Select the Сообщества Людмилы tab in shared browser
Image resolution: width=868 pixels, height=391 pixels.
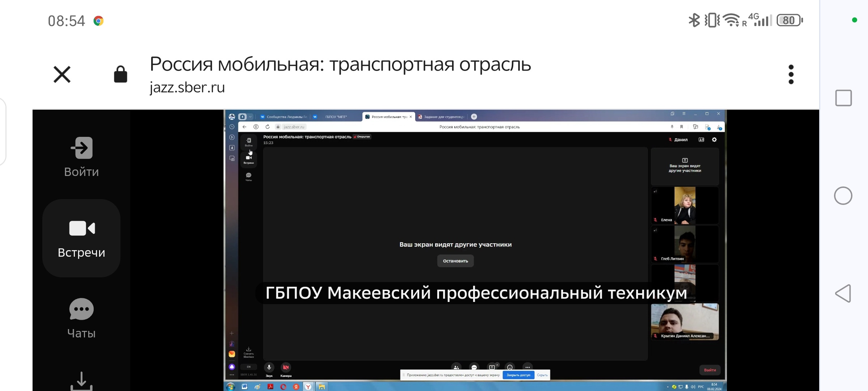pyautogui.click(x=284, y=117)
